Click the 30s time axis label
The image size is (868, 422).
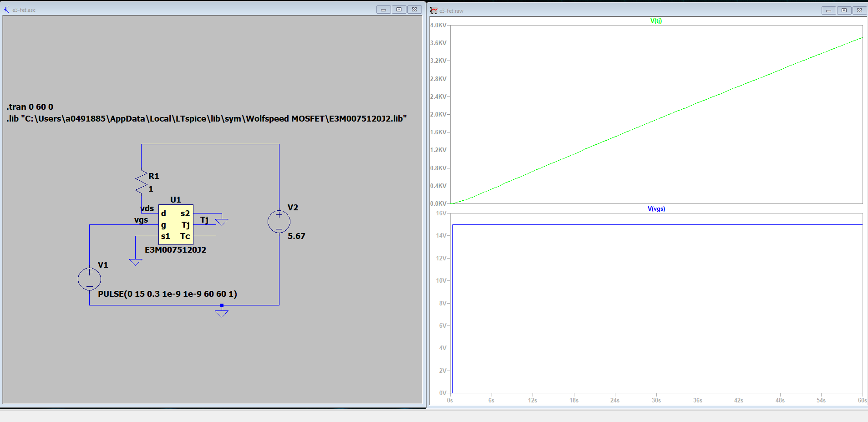coord(656,400)
